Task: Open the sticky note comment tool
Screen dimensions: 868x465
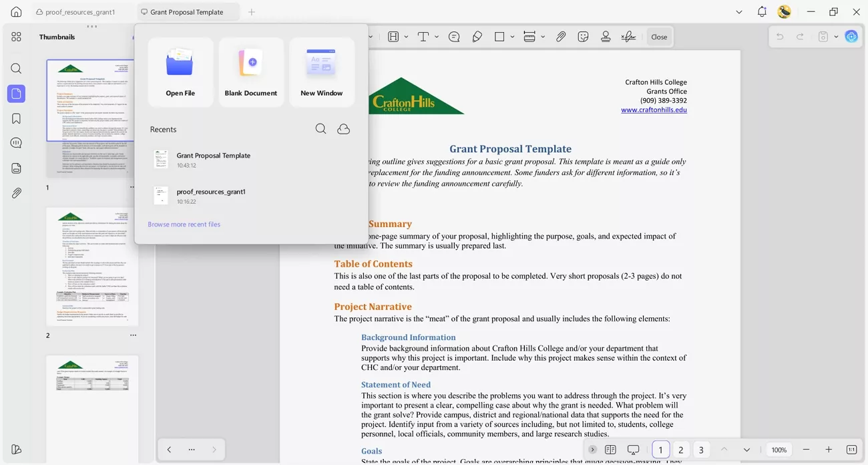Action: tap(454, 37)
